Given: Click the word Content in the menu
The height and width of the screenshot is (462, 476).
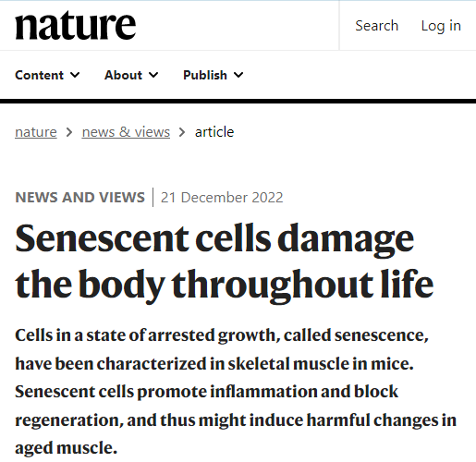Looking at the screenshot, I should pos(39,75).
